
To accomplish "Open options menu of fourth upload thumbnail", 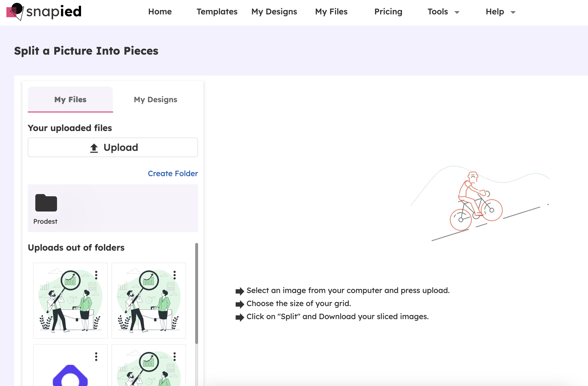I will click(x=175, y=357).
